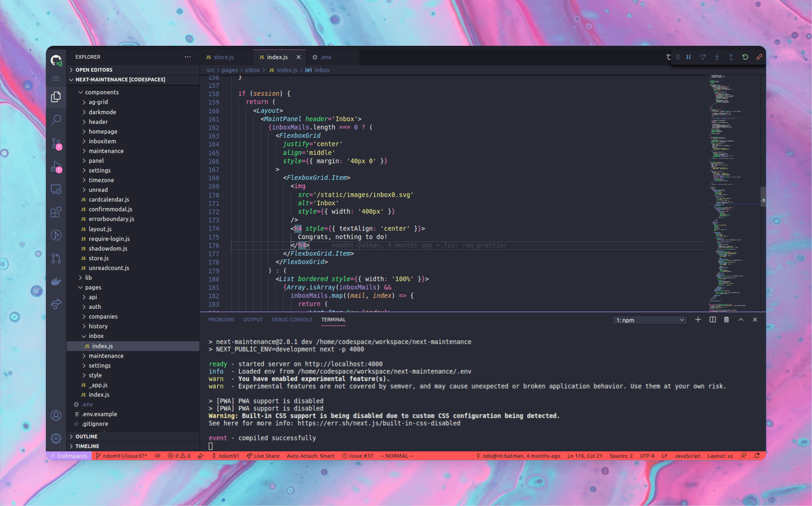
Task: Open Source Control view with pending change
Action: (x=56, y=143)
